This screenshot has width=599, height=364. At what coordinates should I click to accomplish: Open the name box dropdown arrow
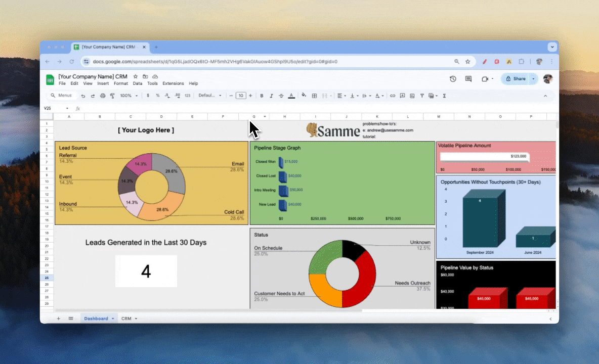pyautogui.click(x=67, y=108)
